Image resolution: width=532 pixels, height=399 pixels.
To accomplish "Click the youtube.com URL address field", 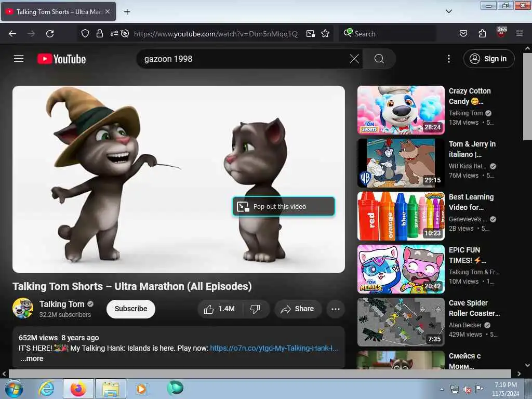I will (x=216, y=34).
